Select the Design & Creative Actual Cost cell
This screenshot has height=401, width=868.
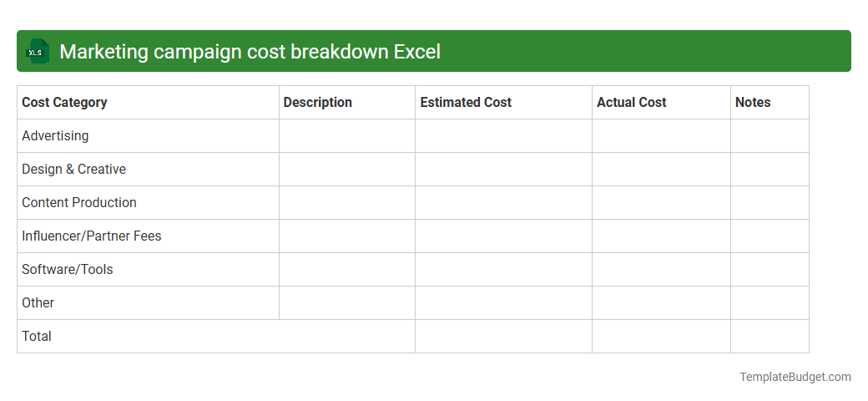click(x=662, y=170)
